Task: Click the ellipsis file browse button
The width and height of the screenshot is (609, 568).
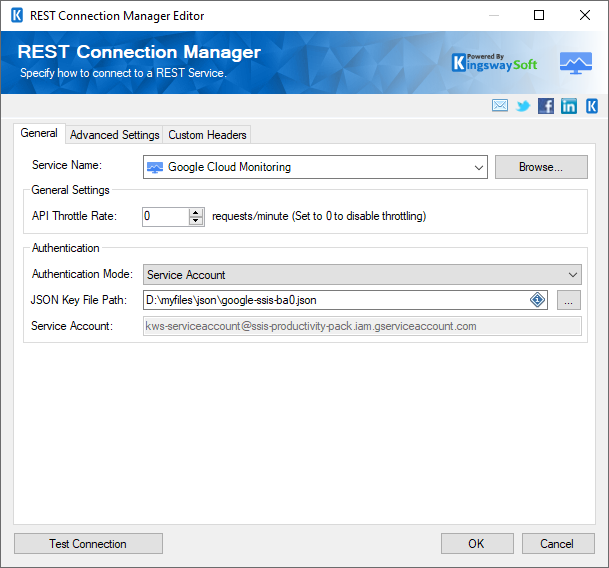Action: coord(569,300)
